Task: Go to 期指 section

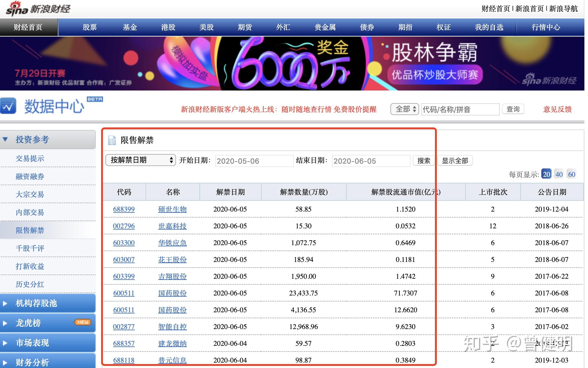Action: tap(405, 27)
